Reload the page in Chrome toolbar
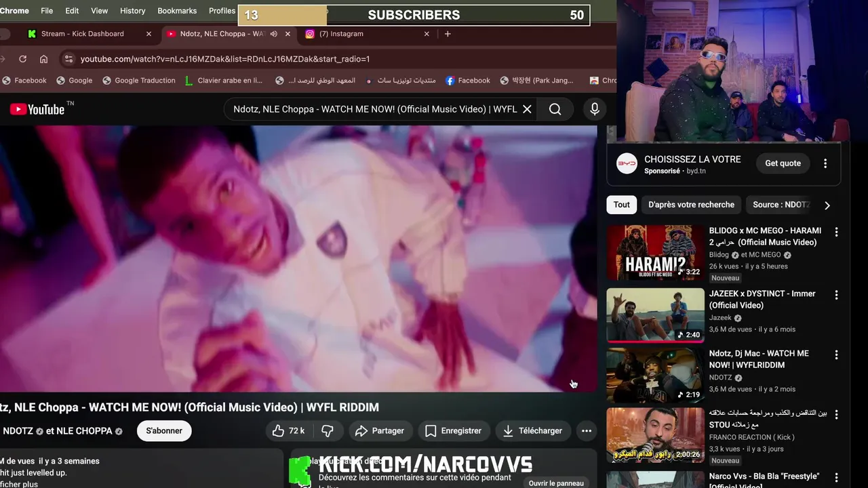Screen dimensions: 868x488 pos(22,59)
